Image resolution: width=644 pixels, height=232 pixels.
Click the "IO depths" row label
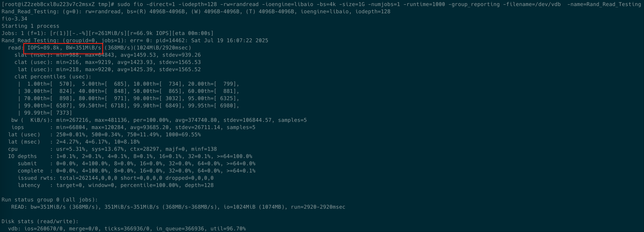22,156
